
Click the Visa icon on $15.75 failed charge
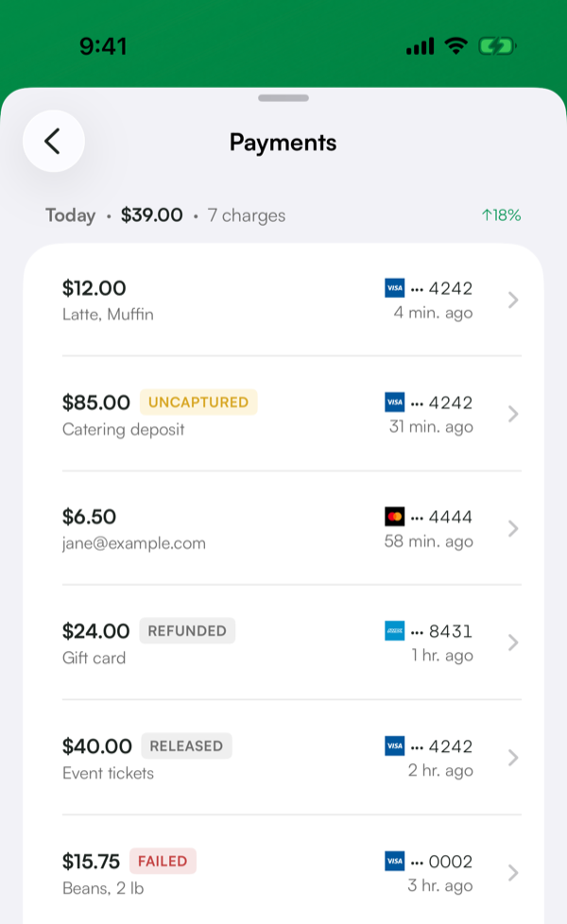[394, 861]
